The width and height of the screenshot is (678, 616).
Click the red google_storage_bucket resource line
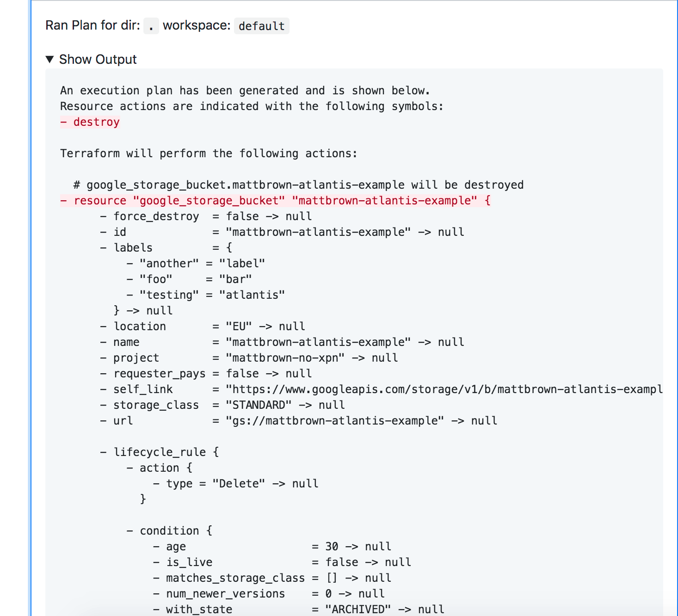tap(275, 200)
